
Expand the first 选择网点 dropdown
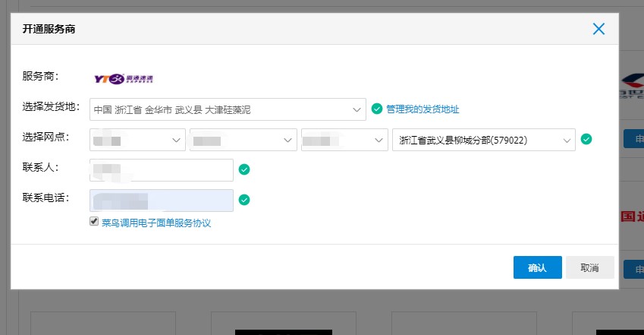pyautogui.click(x=137, y=140)
